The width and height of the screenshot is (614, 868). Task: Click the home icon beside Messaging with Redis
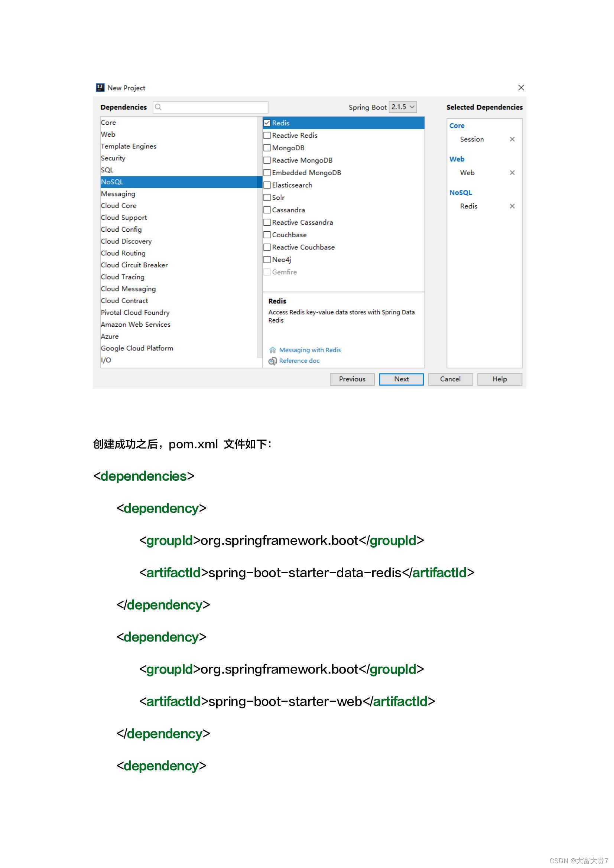tap(272, 350)
